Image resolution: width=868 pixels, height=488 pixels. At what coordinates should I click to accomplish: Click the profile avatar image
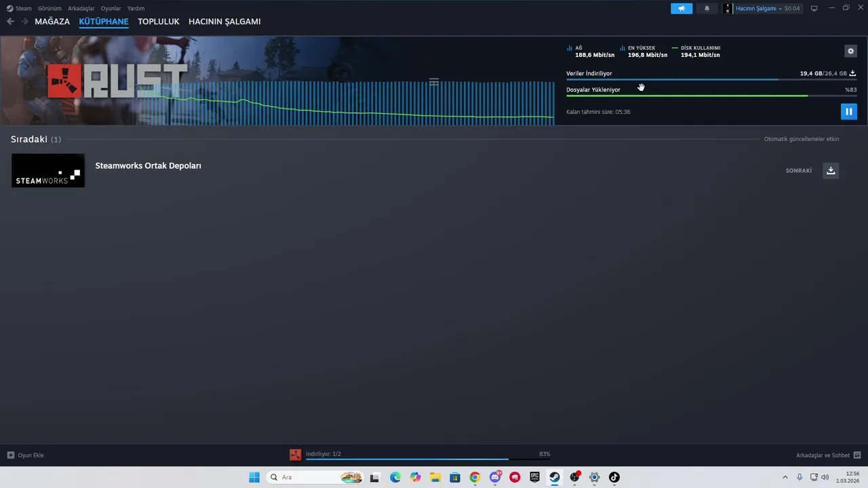point(728,8)
